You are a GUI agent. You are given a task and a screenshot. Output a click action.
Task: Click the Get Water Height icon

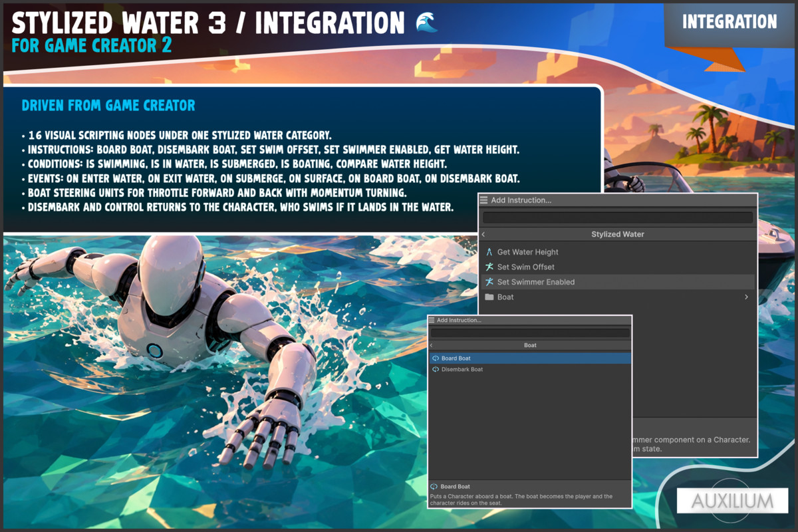489,252
